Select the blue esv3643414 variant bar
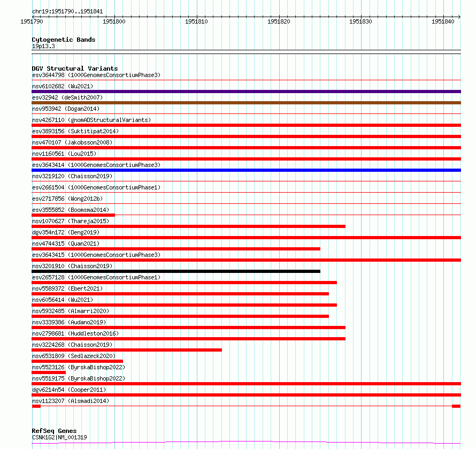The height and width of the screenshot is (449, 476). [246, 170]
